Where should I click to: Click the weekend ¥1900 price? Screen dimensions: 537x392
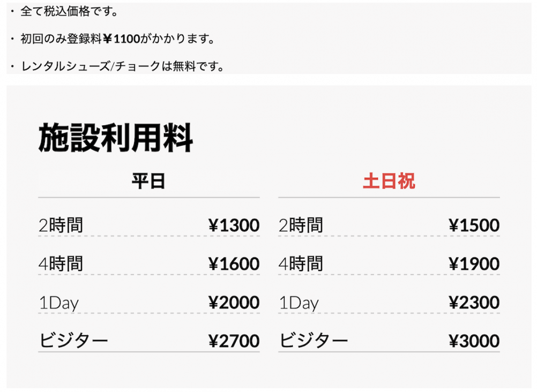pos(474,264)
